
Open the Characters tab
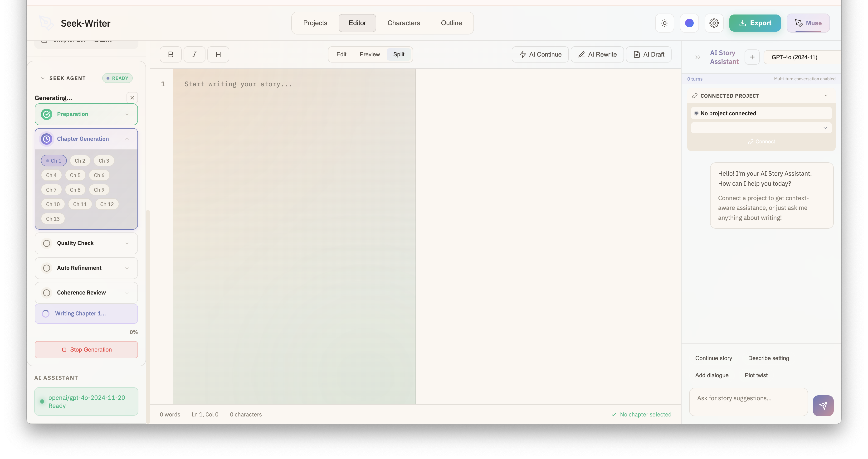pos(404,23)
